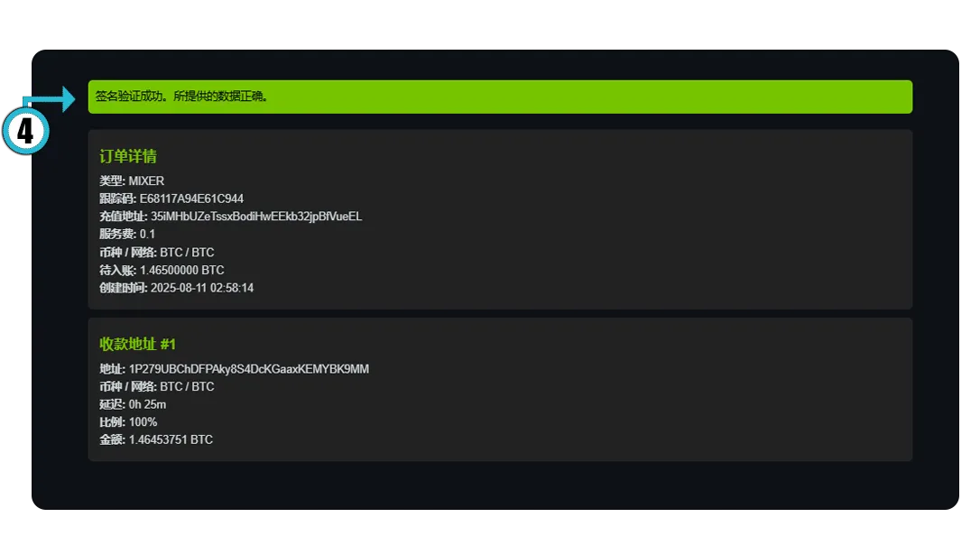Select the 订单详情 section heading

128,156
